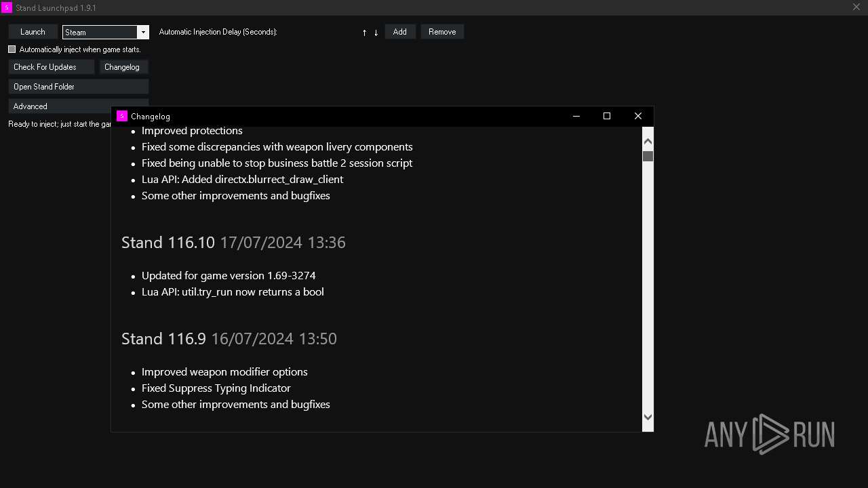Minimize the Changelog window
This screenshot has width=868, height=488.
576,116
